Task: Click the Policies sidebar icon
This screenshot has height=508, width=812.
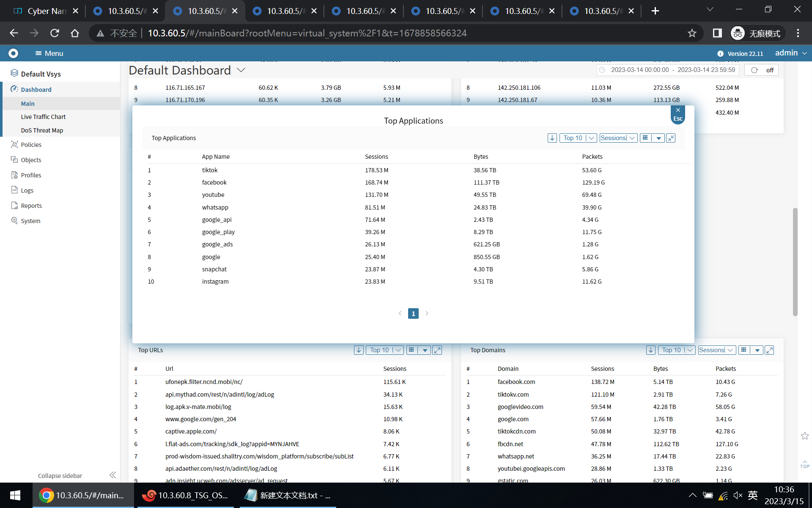Action: pyautogui.click(x=14, y=145)
